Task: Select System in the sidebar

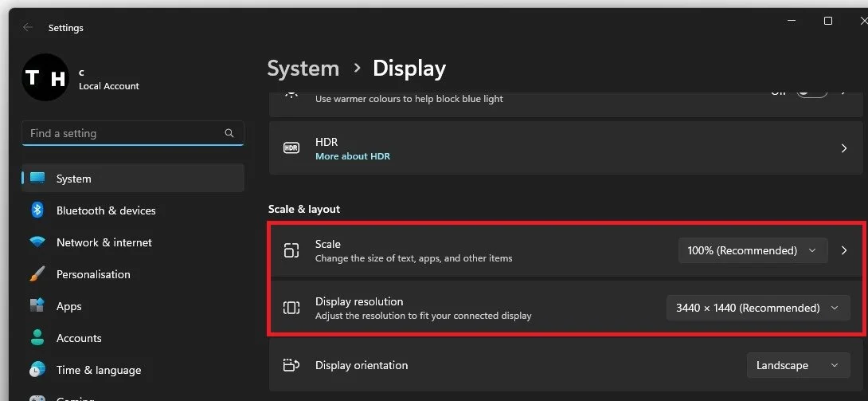Action: tap(133, 179)
